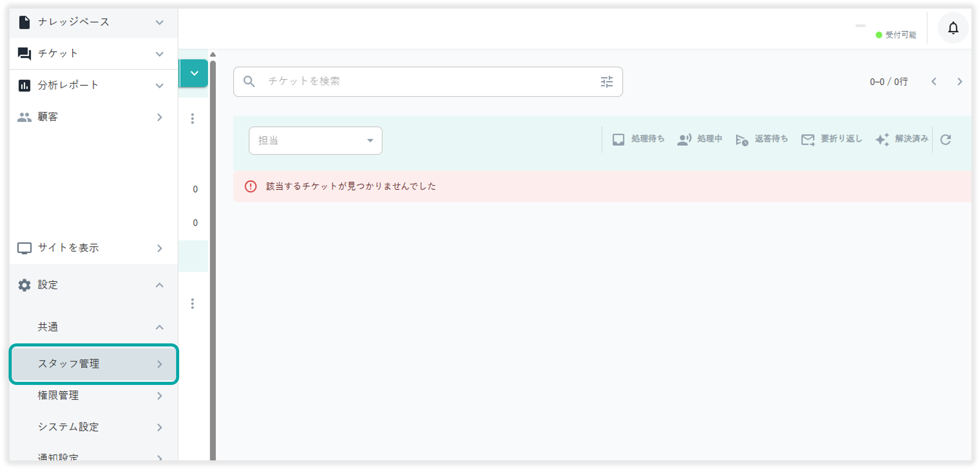The height and width of the screenshot is (469, 980).
Task: Open 権限管理 settings page
Action: point(93,396)
